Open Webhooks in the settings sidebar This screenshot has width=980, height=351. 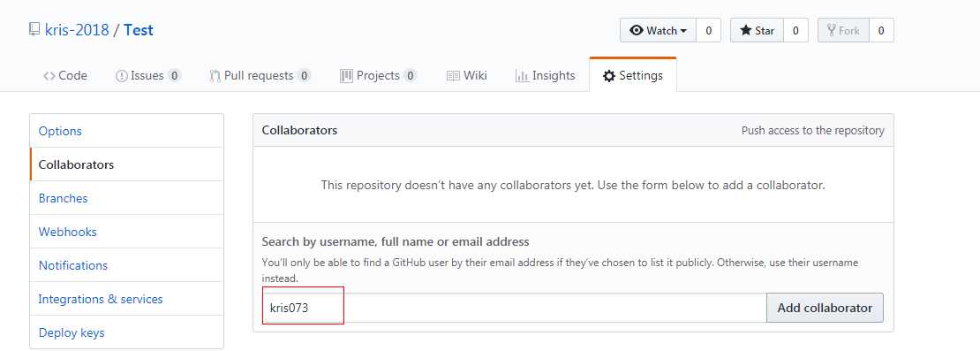126,232
